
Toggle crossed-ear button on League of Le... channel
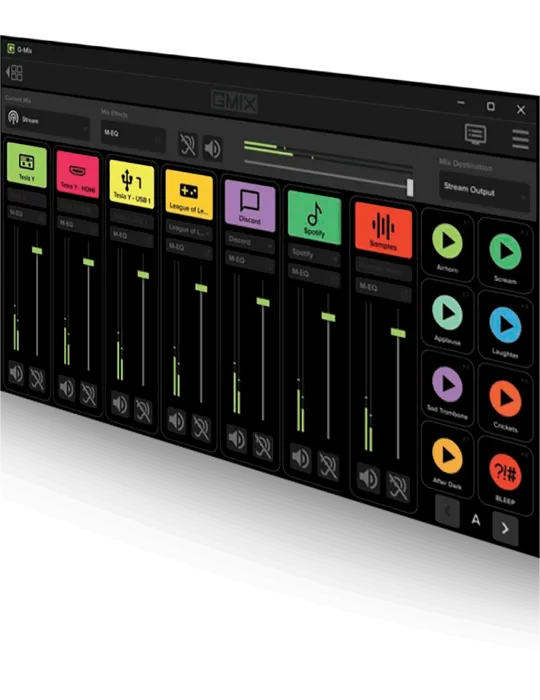(x=201, y=428)
